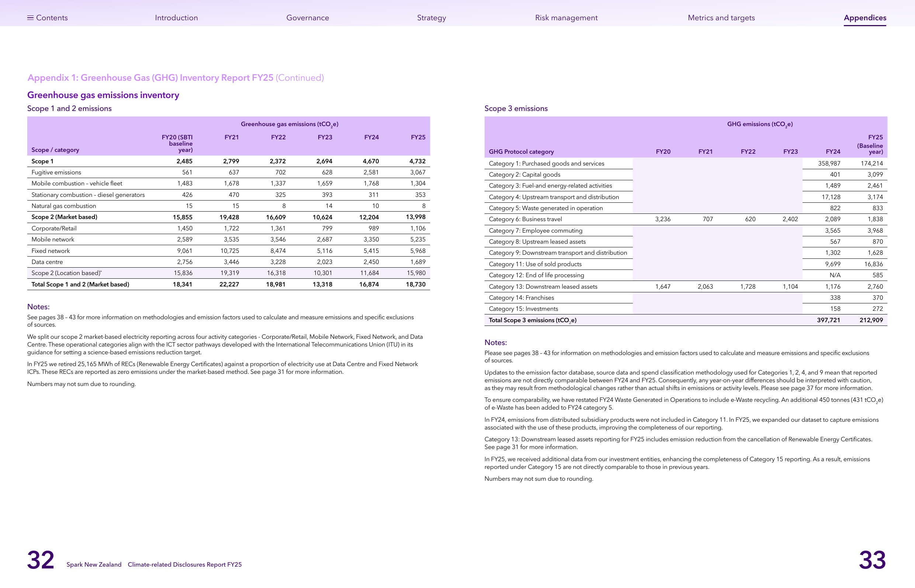The height and width of the screenshot is (588, 915).
Task: Go to the Introduction section
Action: click(x=176, y=18)
